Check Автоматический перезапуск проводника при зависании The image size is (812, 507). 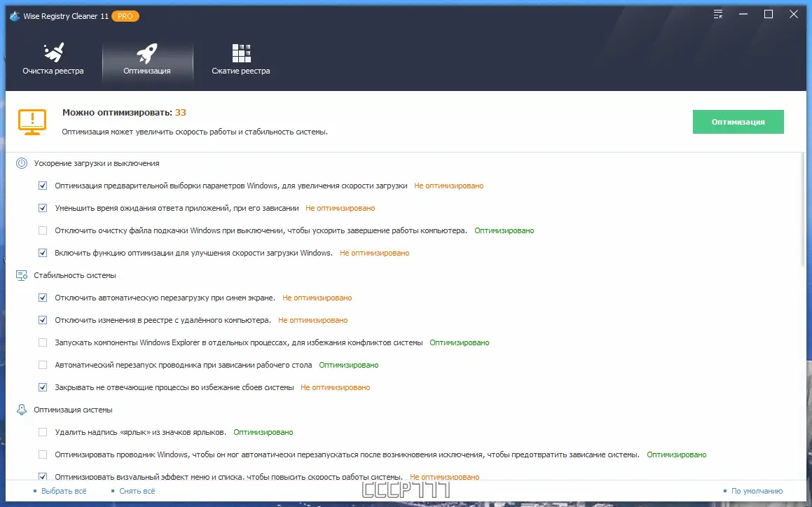[x=43, y=365]
